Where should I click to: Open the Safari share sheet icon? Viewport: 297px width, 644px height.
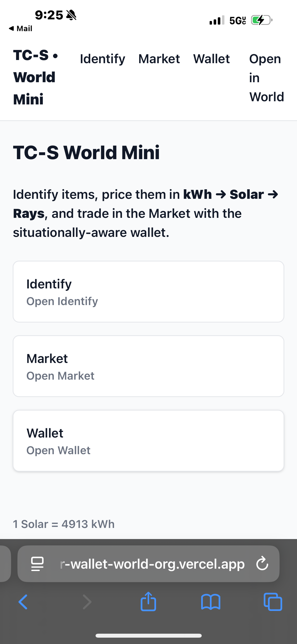coord(148,601)
